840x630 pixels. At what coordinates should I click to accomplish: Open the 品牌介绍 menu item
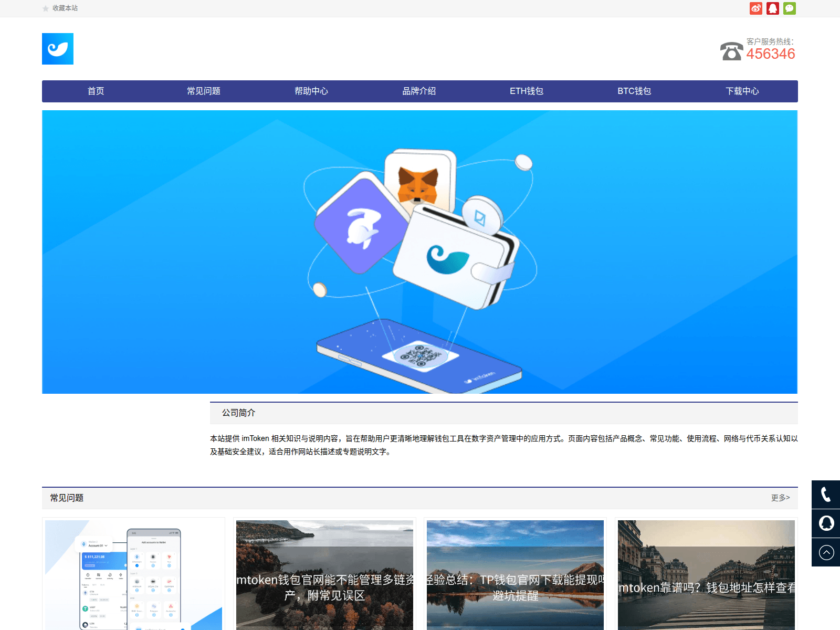pyautogui.click(x=419, y=91)
